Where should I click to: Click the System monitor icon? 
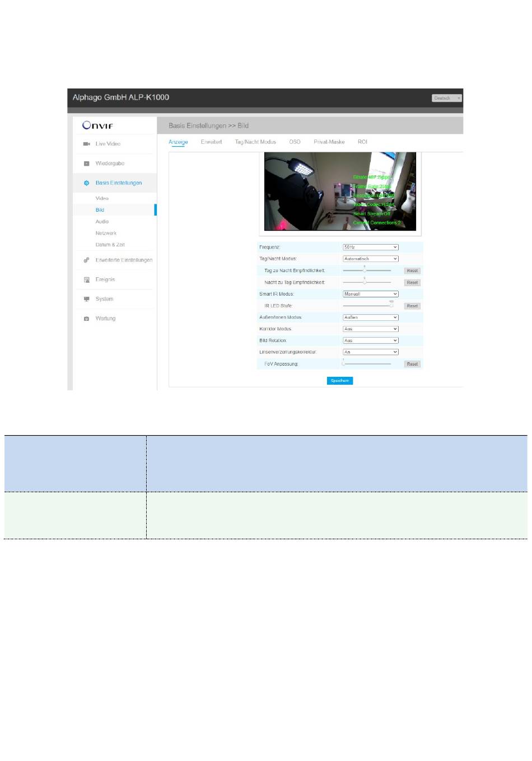tap(86, 299)
